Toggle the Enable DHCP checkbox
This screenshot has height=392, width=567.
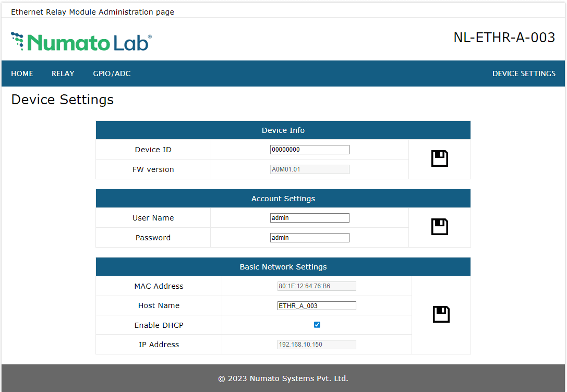[317, 325]
